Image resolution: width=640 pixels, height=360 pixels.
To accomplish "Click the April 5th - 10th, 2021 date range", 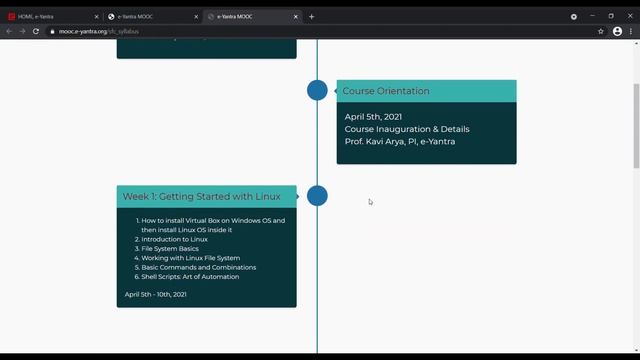I will [156, 294].
